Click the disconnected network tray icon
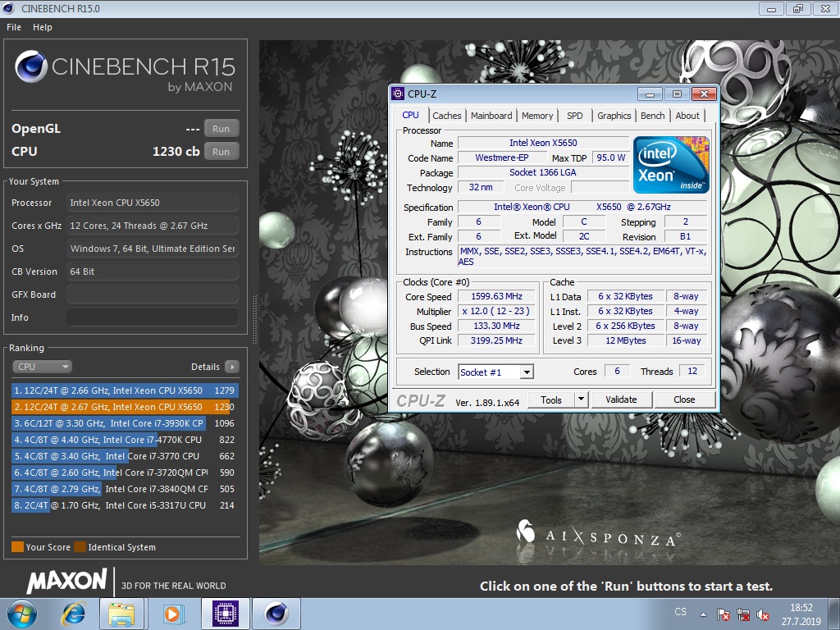 pos(743,614)
